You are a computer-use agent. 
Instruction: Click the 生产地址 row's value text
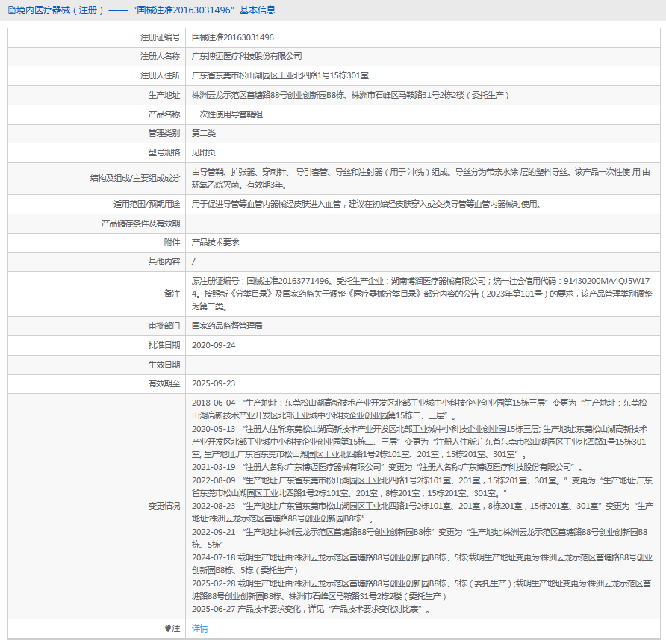point(350,95)
